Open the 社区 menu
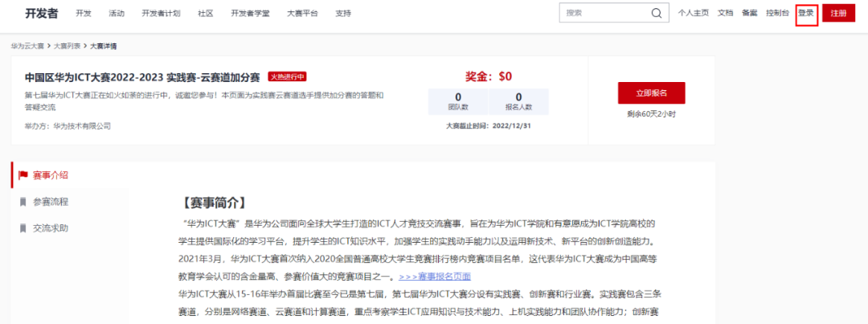The width and height of the screenshot is (868, 324). (x=206, y=14)
